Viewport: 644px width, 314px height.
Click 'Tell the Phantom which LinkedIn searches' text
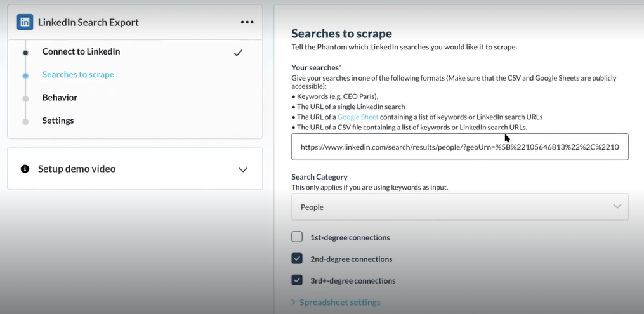tap(404, 47)
